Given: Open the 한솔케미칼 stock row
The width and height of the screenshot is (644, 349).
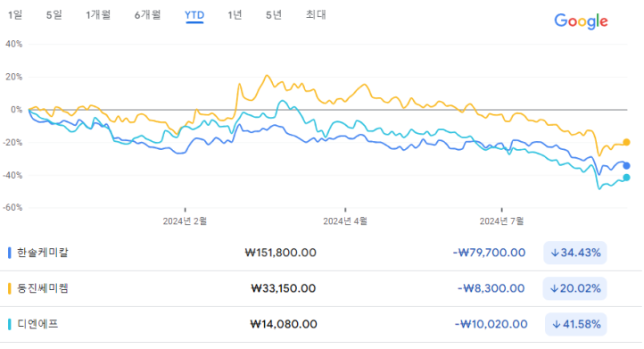Looking at the screenshot, I should tap(320, 253).
